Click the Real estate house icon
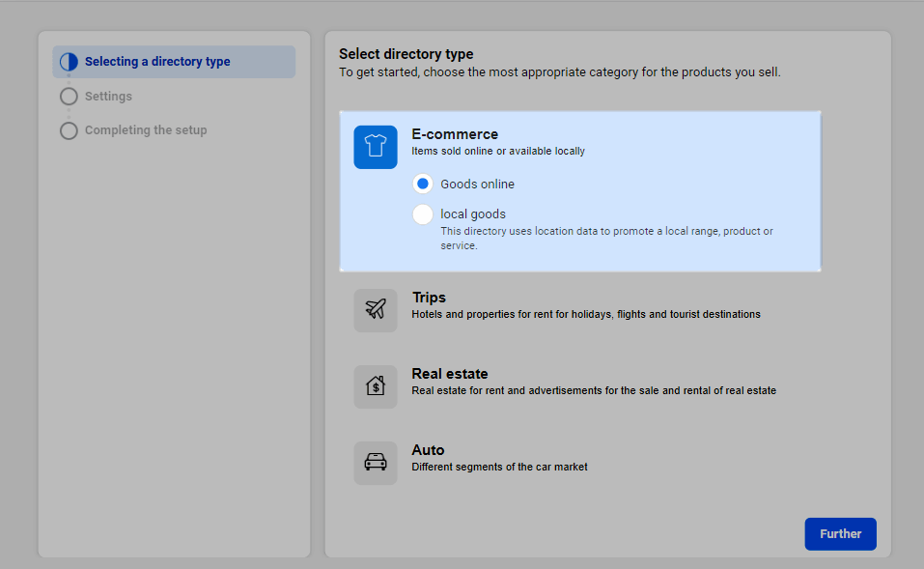This screenshot has width=924, height=569. pyautogui.click(x=375, y=386)
